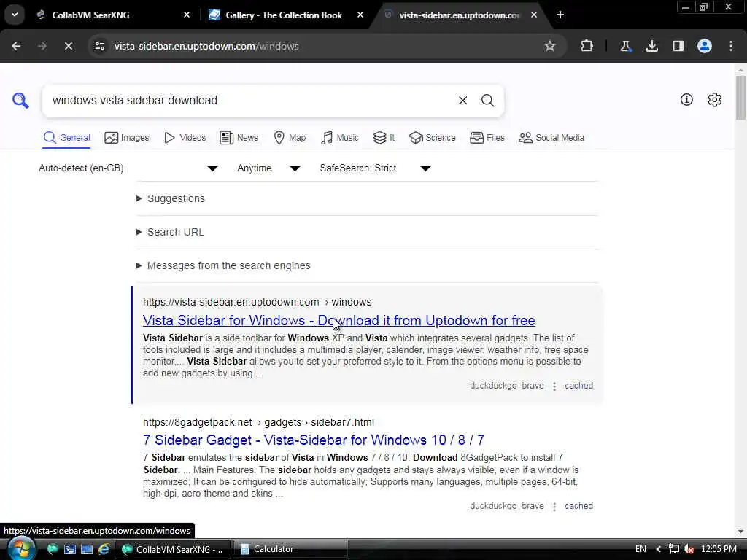Image resolution: width=747 pixels, height=560 pixels.
Task: Select the Videos search category
Action: tap(185, 138)
